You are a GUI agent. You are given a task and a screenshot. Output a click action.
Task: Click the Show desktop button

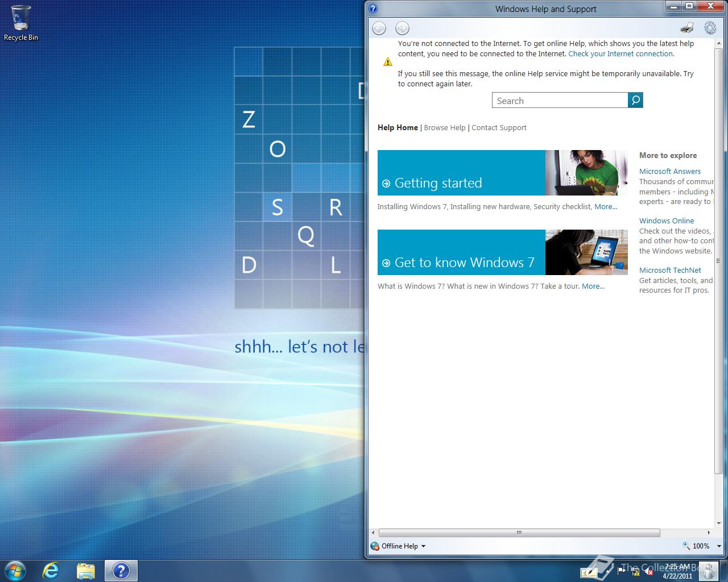click(x=723, y=571)
